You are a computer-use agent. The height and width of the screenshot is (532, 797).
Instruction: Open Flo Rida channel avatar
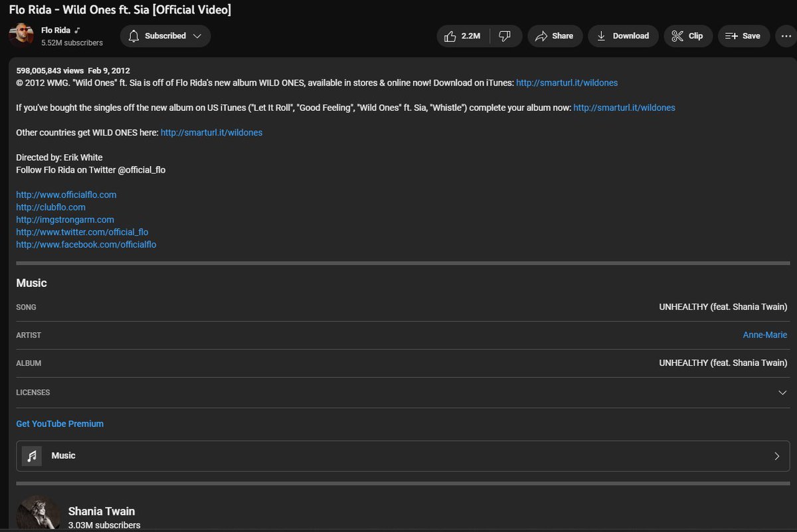click(21, 36)
